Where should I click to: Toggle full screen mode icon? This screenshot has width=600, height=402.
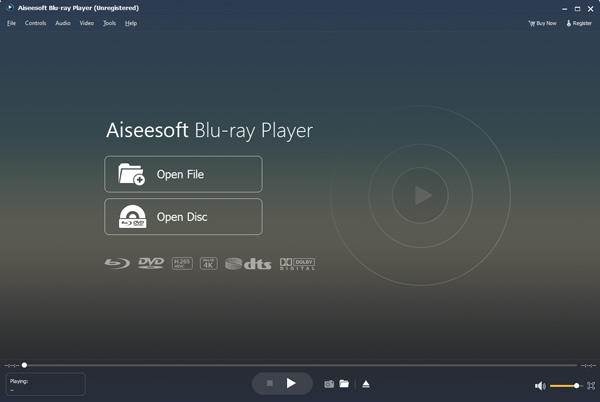591,386
